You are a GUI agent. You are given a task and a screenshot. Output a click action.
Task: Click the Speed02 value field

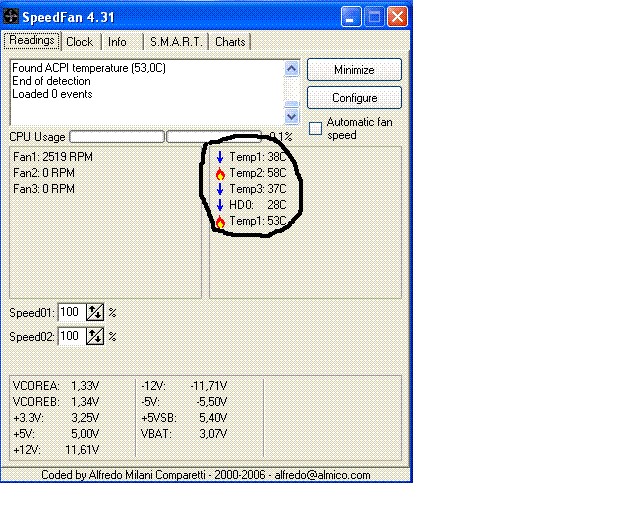point(72,336)
